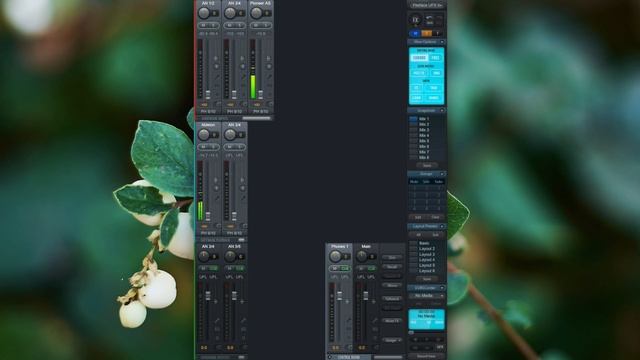This screenshot has width=640, height=360.
Task: Open settings wrench on top-row AN 1/2 channel
Action: (x=217, y=76)
